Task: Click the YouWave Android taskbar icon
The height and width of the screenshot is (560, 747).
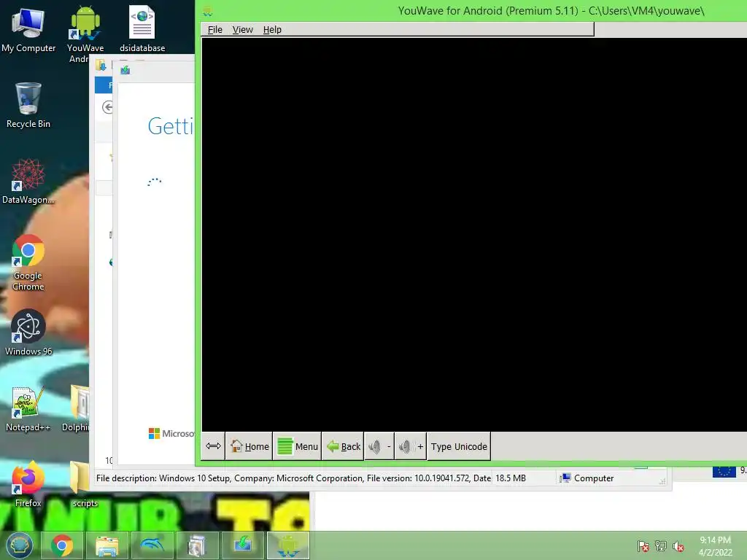Action: pos(287,545)
